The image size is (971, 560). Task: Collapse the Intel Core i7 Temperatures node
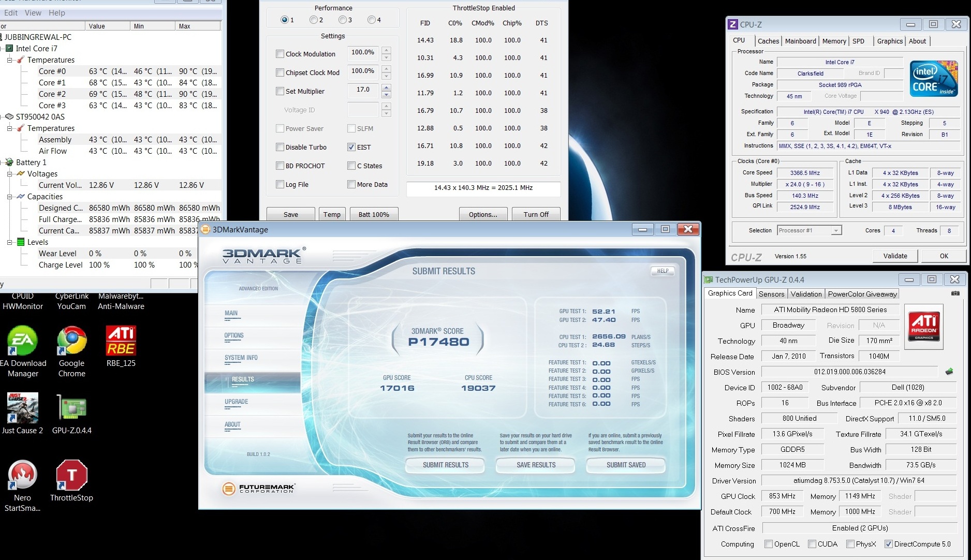tap(9, 60)
